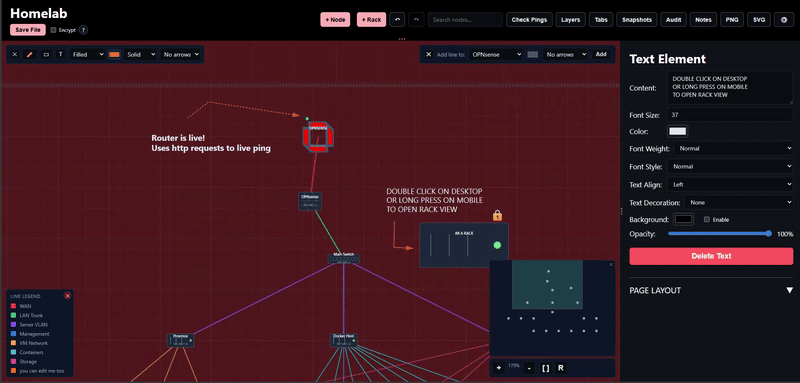Export diagram as PNG

point(732,20)
